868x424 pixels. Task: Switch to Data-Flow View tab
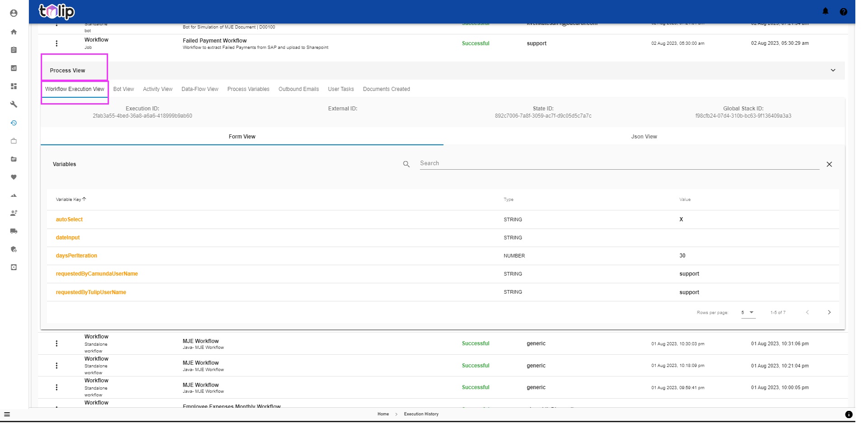coord(200,89)
